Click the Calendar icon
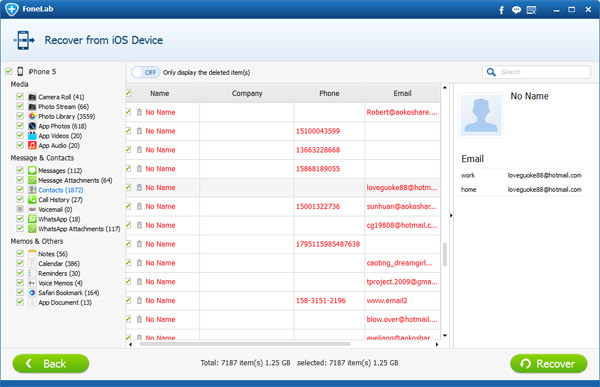 (32, 263)
